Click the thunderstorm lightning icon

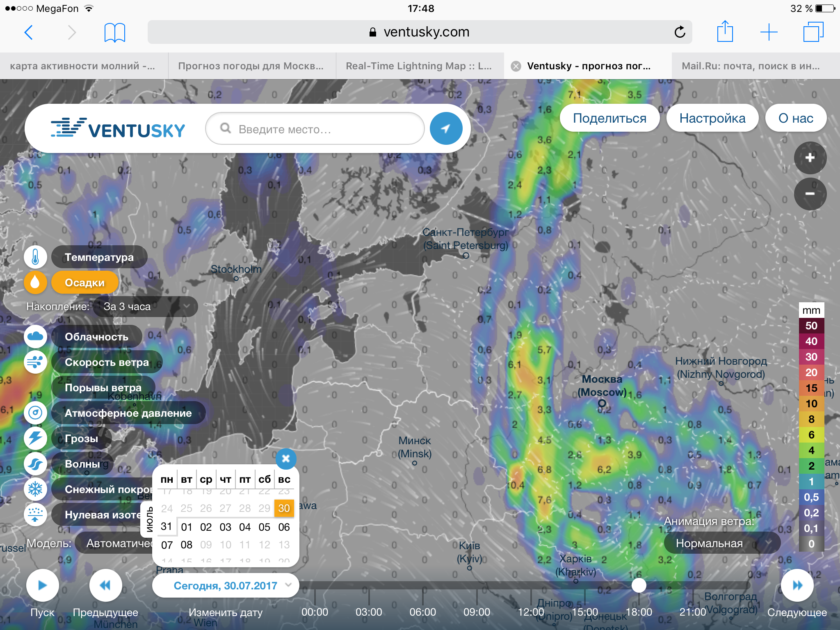point(35,438)
